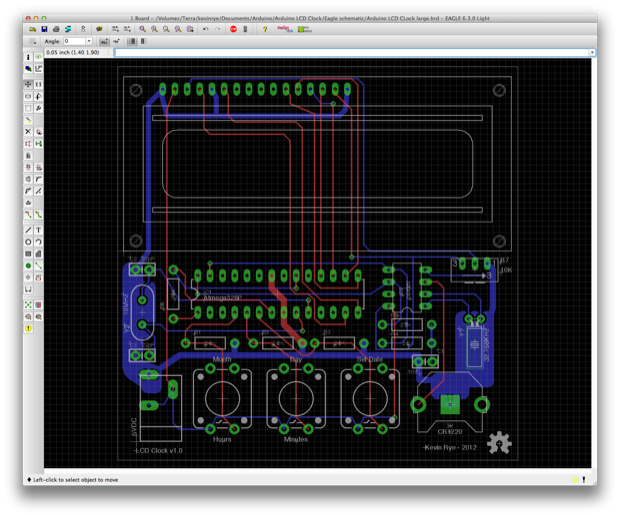Screen dimensions: 620x517
Task: Select the Arc tool
Action: pos(38,242)
